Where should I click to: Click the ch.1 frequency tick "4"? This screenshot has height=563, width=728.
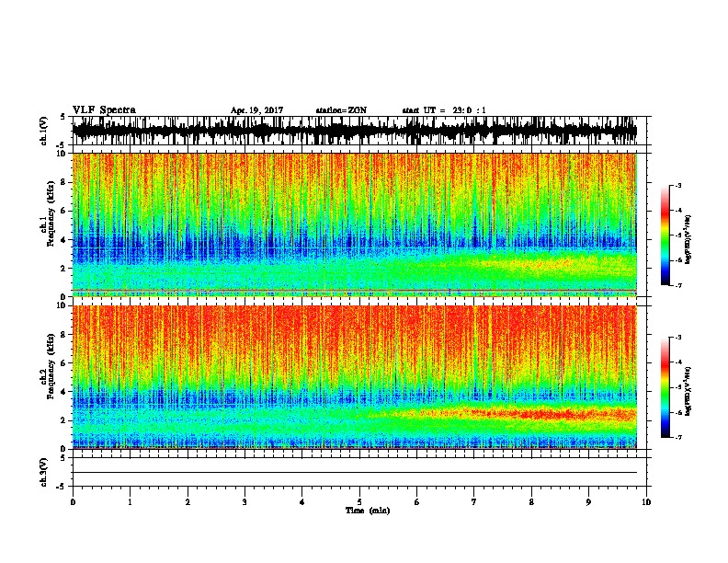pos(64,240)
